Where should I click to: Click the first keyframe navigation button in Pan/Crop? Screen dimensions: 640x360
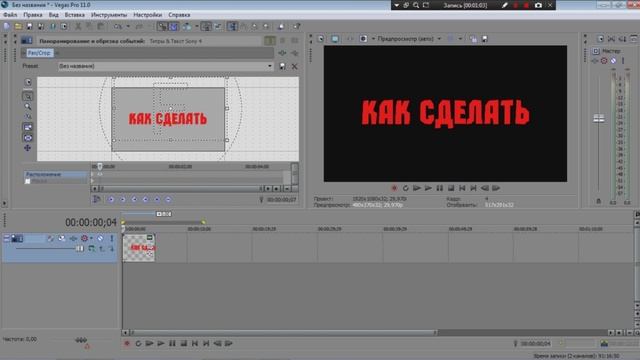pyautogui.click(x=111, y=200)
